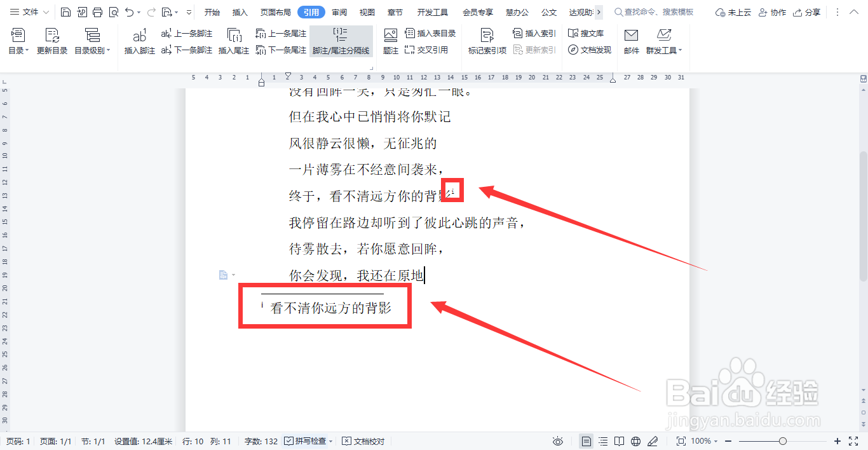Show more ribbon tabs with chevron arrow
The image size is (868, 450).
(x=599, y=12)
